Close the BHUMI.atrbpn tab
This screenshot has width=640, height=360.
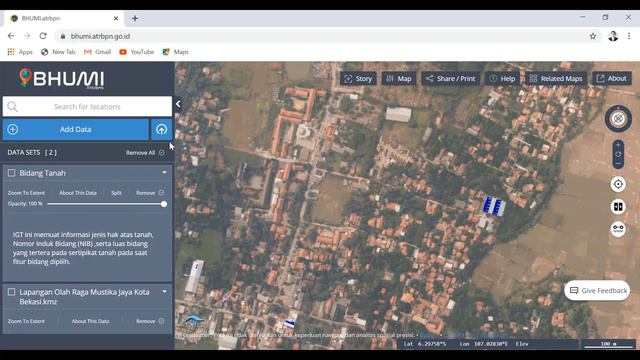click(x=116, y=18)
